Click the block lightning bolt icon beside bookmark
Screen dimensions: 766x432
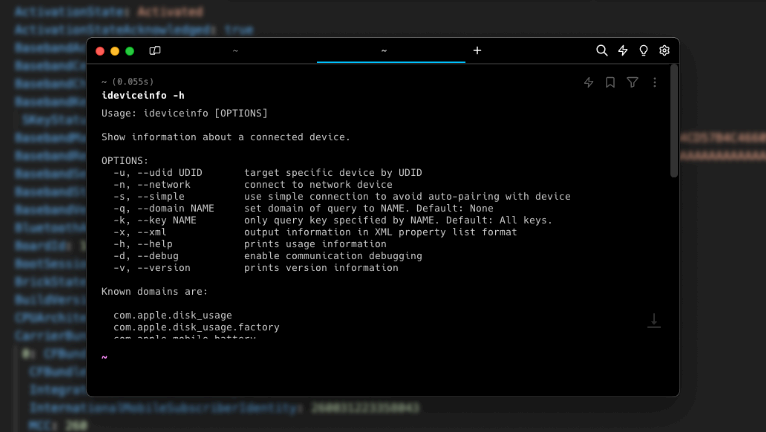point(589,82)
